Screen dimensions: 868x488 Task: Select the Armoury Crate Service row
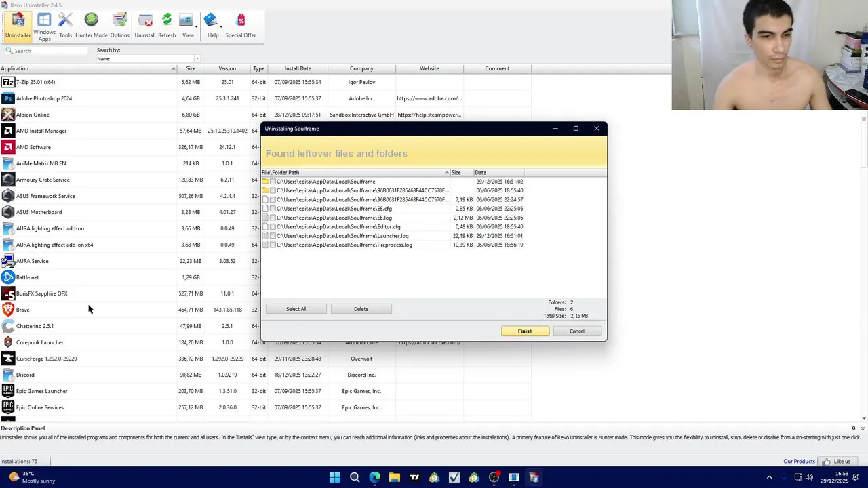click(x=265, y=180)
